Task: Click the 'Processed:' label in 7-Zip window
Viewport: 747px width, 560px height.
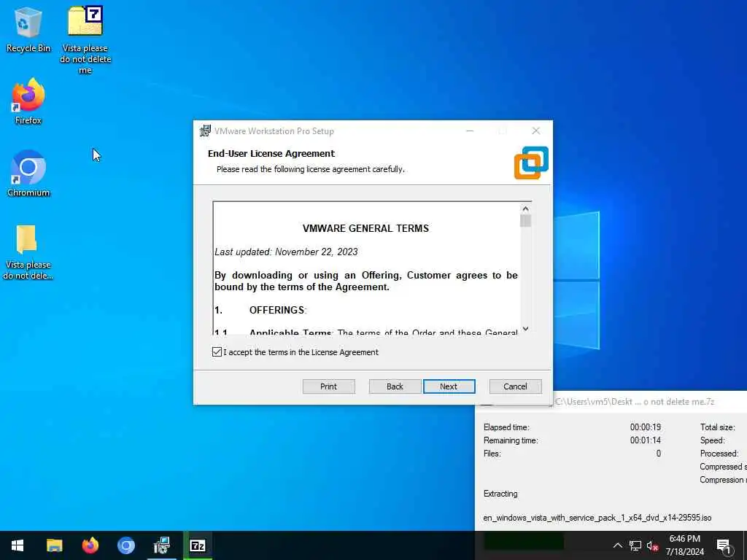Action: coord(719,454)
